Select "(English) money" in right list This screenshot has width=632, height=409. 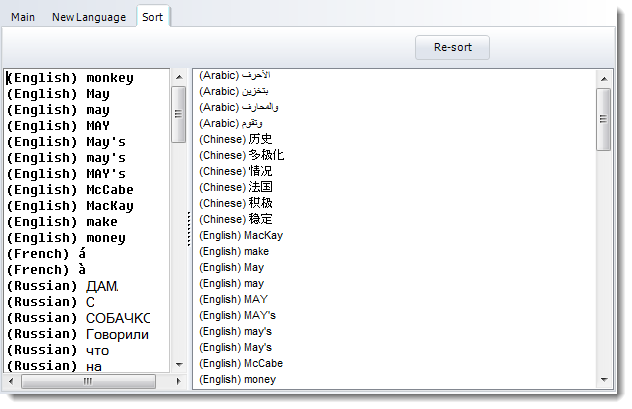(238, 379)
